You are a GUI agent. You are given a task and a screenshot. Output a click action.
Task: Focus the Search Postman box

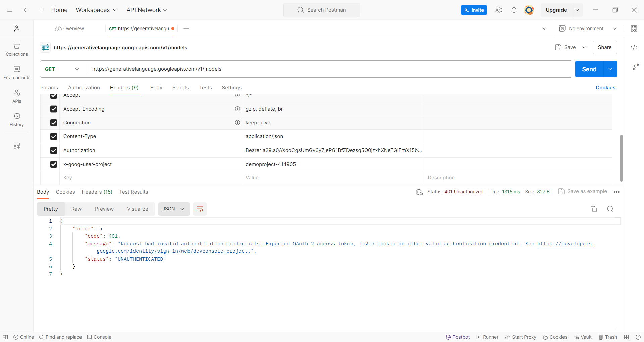tap(322, 10)
